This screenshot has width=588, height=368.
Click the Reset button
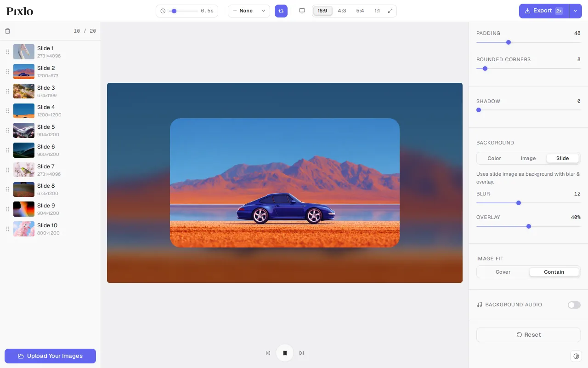tap(528, 335)
